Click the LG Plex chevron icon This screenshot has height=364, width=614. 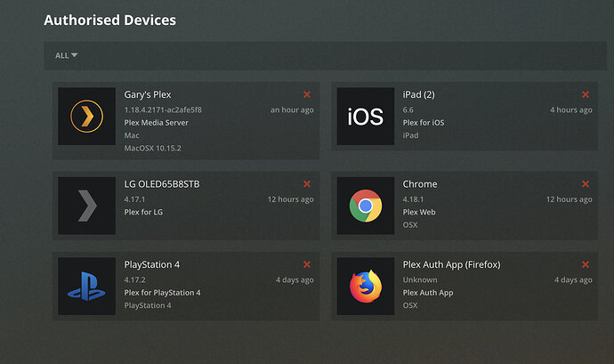(x=86, y=206)
